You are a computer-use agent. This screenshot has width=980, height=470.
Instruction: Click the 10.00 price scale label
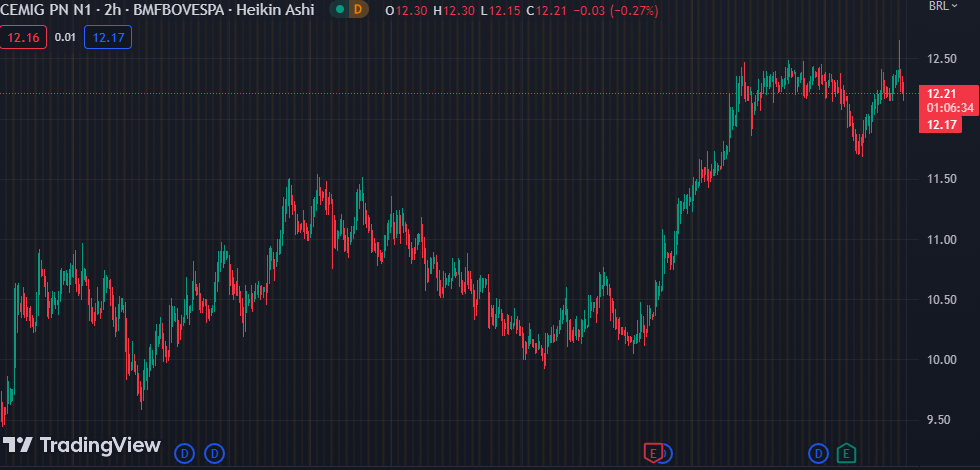tap(942, 359)
